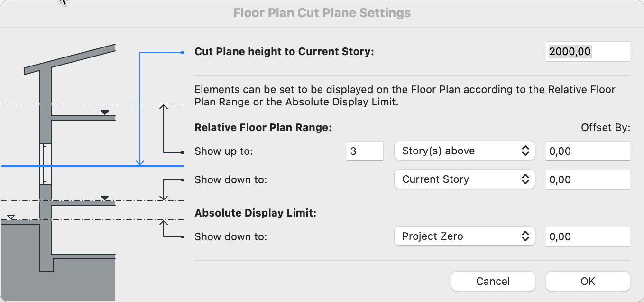The height and width of the screenshot is (302, 644).
Task: Click the upper story level triangle marker
Action: coord(105,113)
